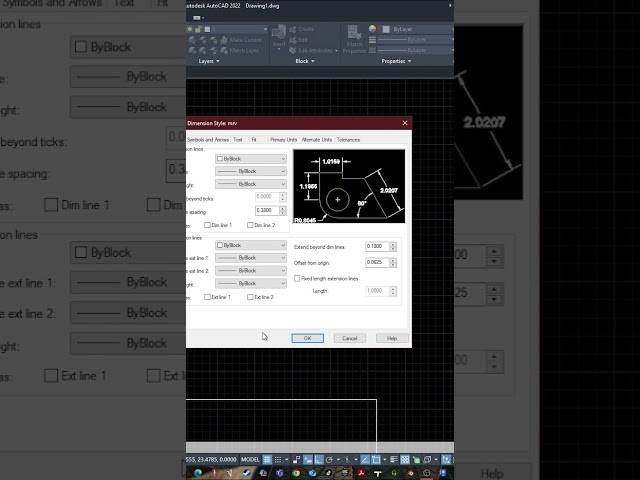
Task: Click the Make Current layer icon
Action: (224, 40)
